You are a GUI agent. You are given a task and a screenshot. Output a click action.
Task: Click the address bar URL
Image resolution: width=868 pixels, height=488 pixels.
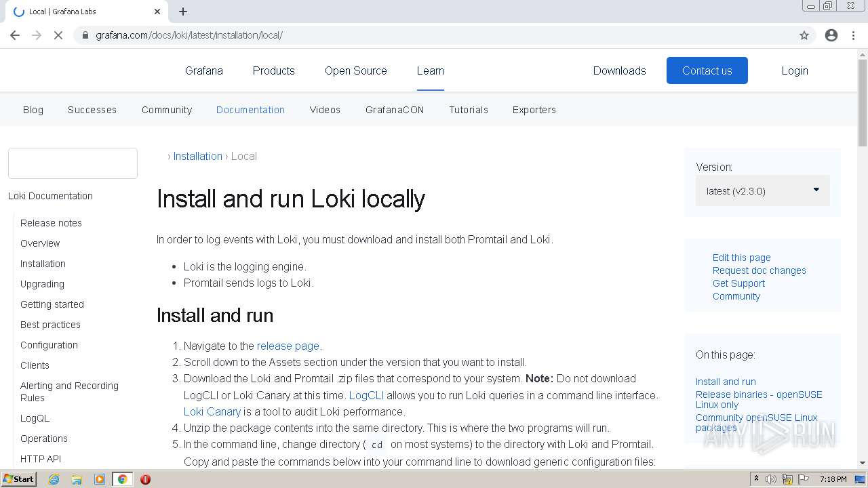pos(189,35)
